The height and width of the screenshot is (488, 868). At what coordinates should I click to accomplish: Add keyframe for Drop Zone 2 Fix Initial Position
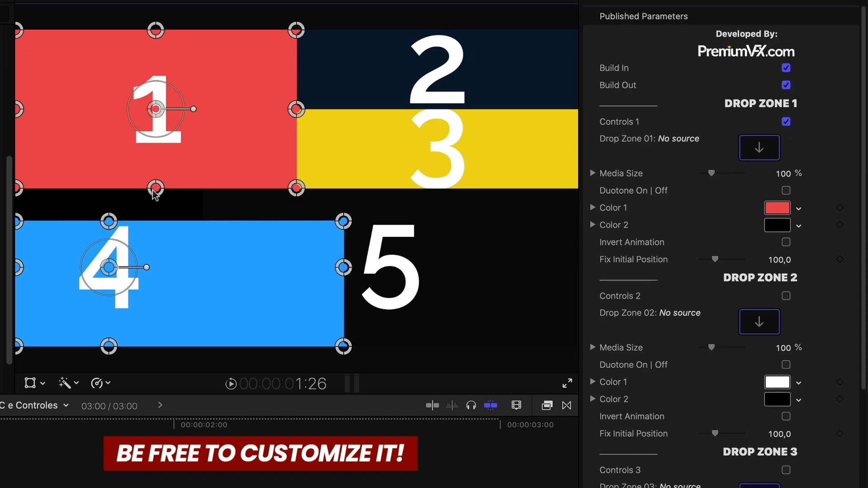pyautogui.click(x=840, y=434)
